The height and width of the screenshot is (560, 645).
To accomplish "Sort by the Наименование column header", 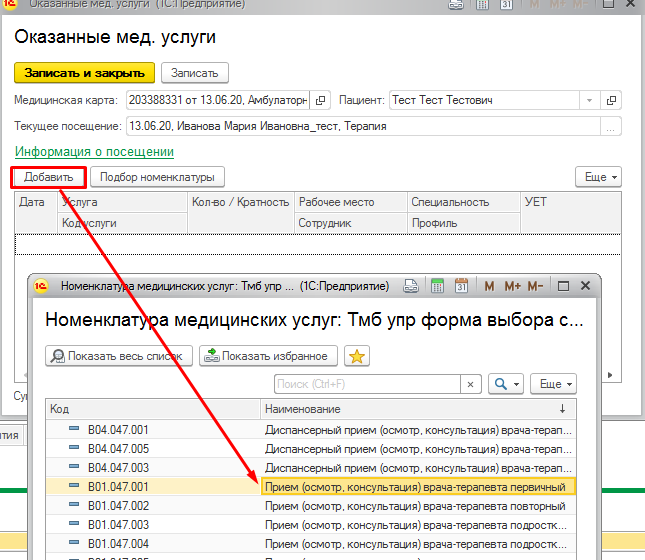I will click(x=410, y=409).
